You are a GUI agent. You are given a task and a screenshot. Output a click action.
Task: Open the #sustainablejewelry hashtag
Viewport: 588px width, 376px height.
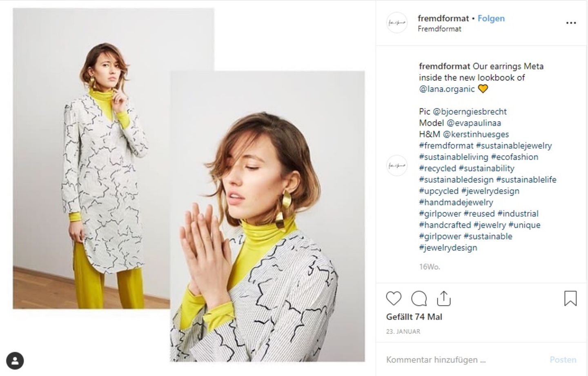(x=514, y=146)
